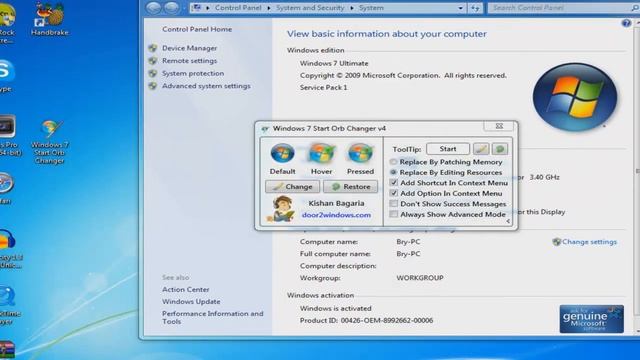Click the Full computer name value Bry-PC
Image resolution: width=640 pixels, height=360 pixels.
tap(408, 254)
